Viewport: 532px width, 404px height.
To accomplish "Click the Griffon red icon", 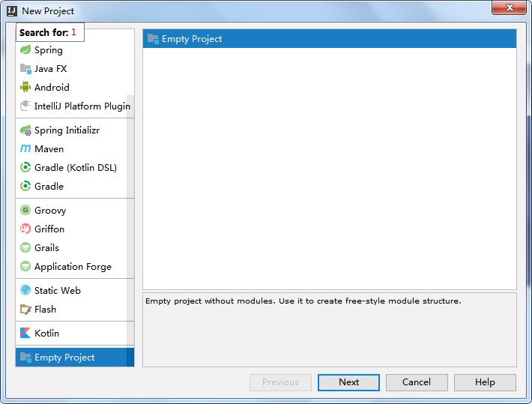I will point(25,229).
